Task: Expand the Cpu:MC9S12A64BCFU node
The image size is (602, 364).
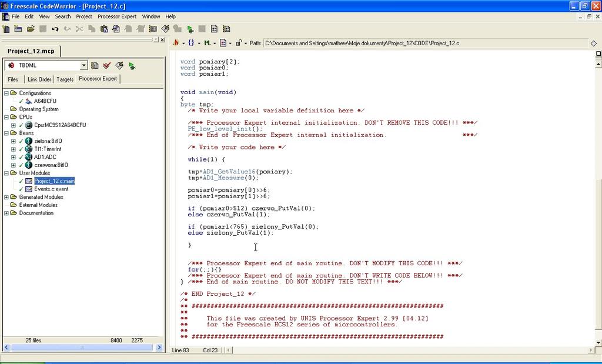Action: pos(14,125)
